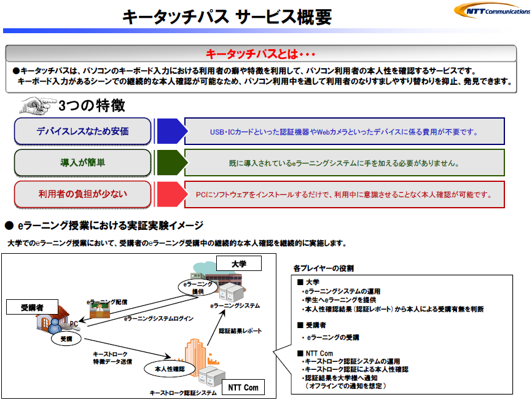The height and width of the screenshot is (400, 532).
Task: Click the line ・eラーニングシステムの運用
Action: pyautogui.click(x=342, y=291)
